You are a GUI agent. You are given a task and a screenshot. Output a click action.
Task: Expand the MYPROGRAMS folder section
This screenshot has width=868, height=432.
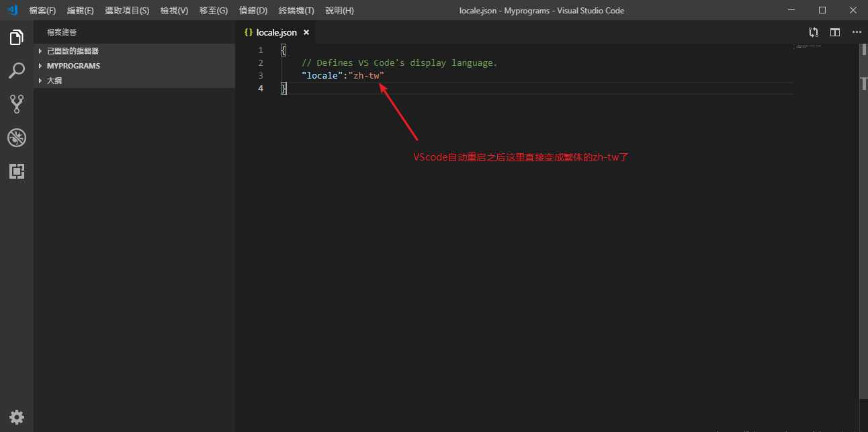click(x=134, y=66)
